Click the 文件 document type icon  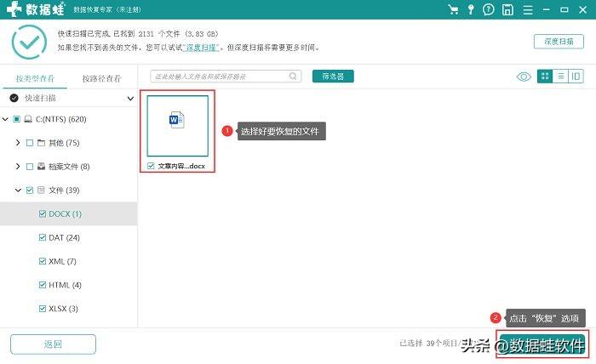click(41, 190)
